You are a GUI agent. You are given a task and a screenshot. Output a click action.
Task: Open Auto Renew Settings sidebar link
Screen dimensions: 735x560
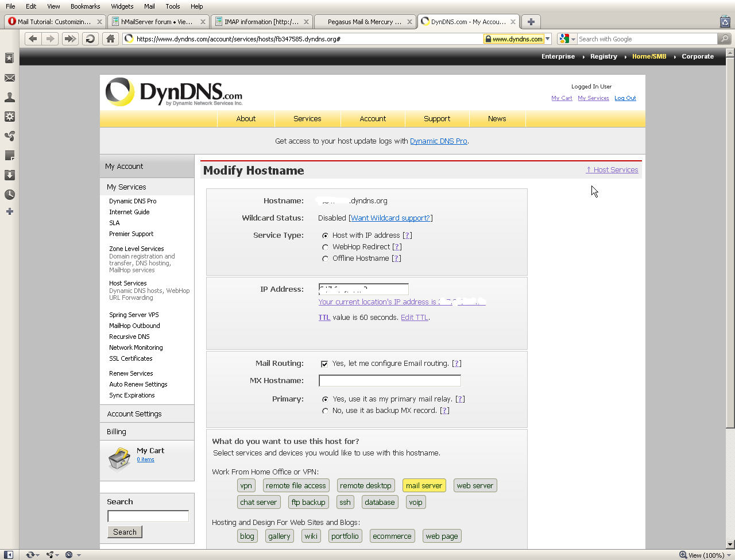[138, 384]
